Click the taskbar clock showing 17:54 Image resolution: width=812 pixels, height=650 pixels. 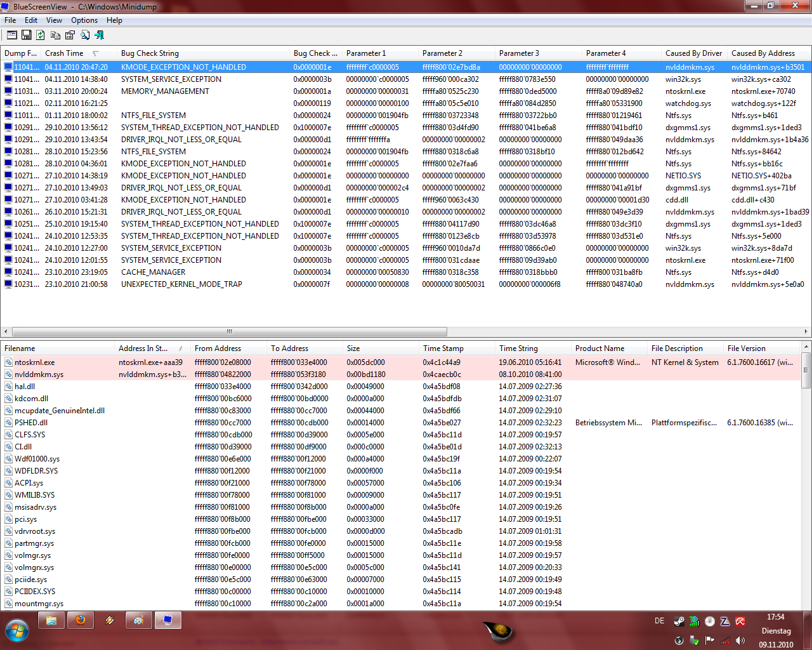pos(775,617)
